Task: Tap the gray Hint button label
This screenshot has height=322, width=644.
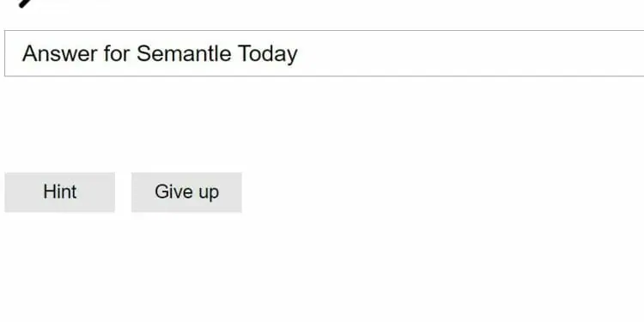Action: pyautogui.click(x=60, y=191)
